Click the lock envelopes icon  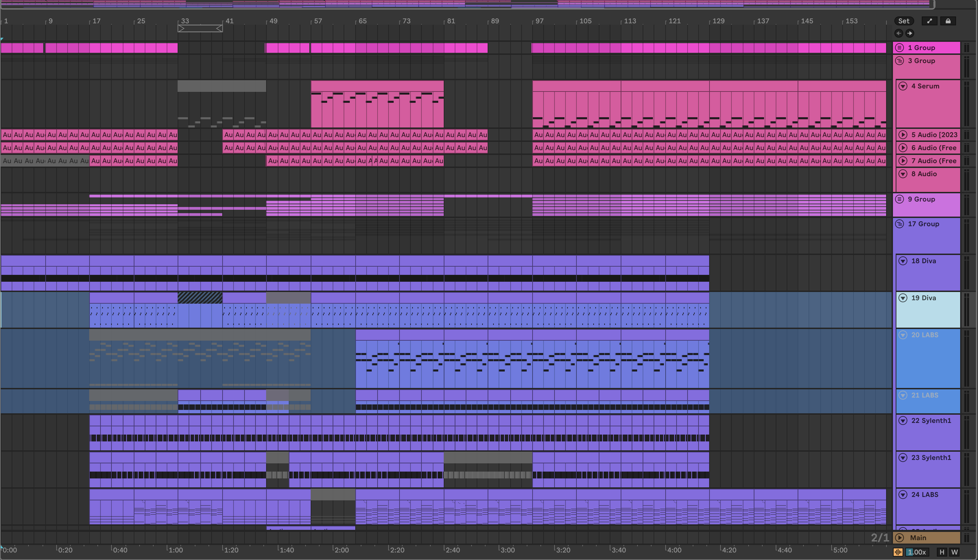(x=948, y=21)
